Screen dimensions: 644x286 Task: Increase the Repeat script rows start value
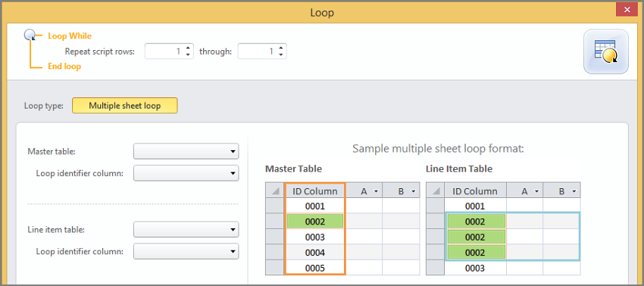188,48
